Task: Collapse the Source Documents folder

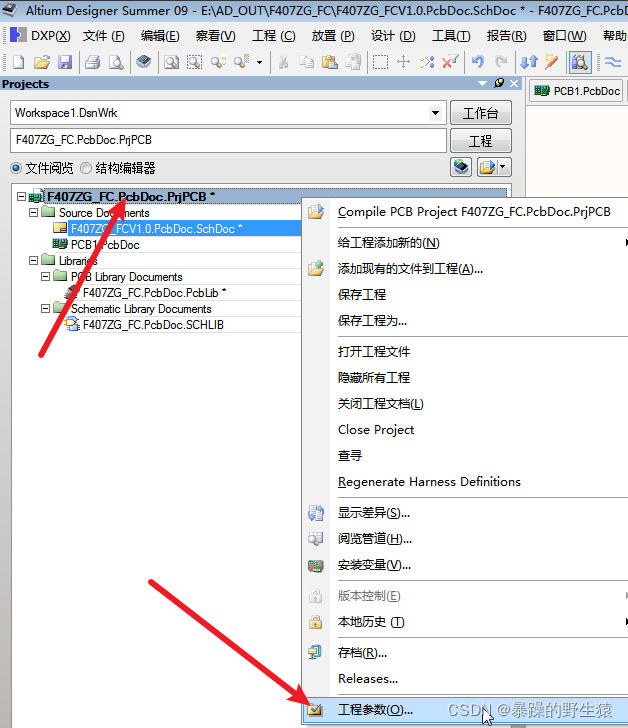Action: [x=33, y=213]
